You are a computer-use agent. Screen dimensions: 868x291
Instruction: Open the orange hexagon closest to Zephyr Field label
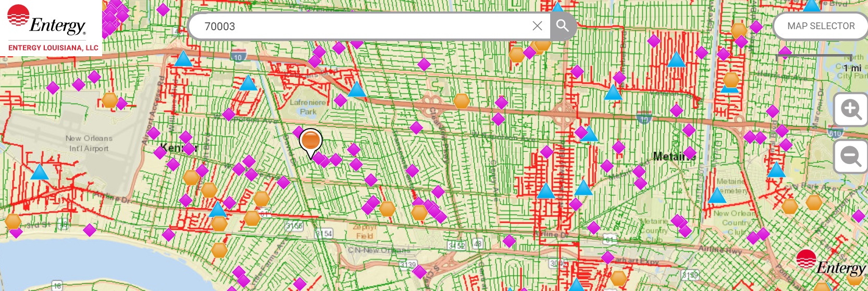point(387,209)
